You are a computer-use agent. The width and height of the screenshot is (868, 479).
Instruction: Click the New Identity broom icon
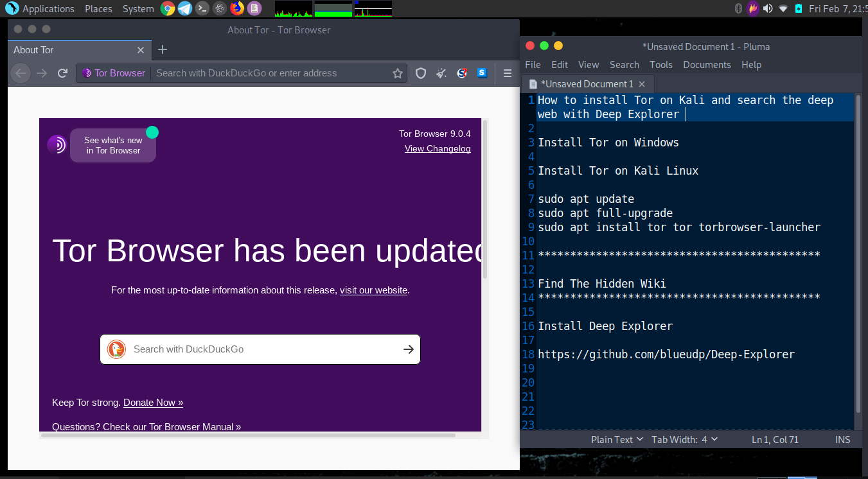tap(441, 73)
